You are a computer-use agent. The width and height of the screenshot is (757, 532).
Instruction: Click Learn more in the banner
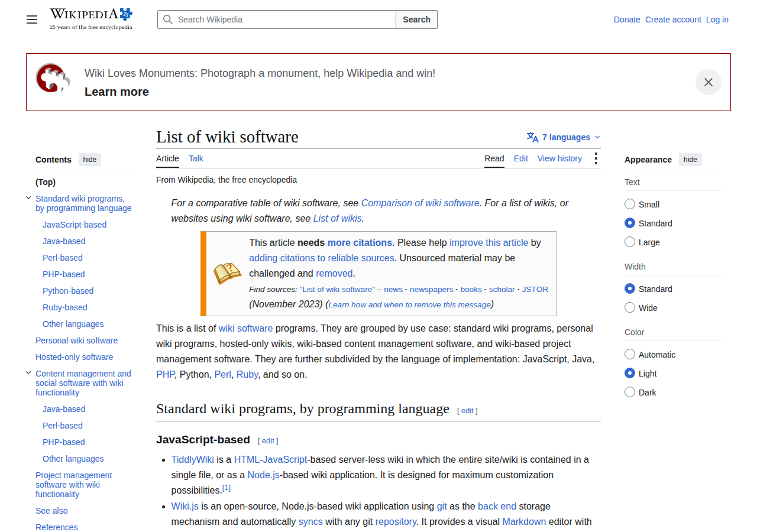point(117,92)
